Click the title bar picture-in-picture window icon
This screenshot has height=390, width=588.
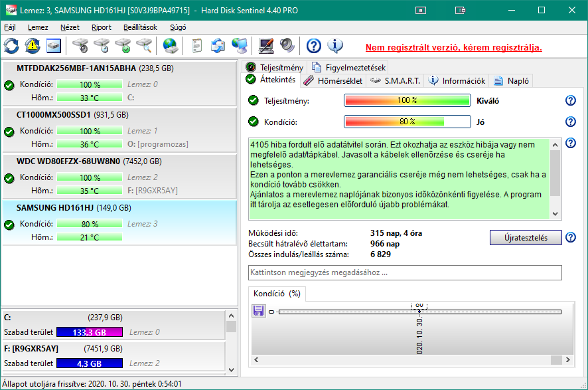coord(421,11)
